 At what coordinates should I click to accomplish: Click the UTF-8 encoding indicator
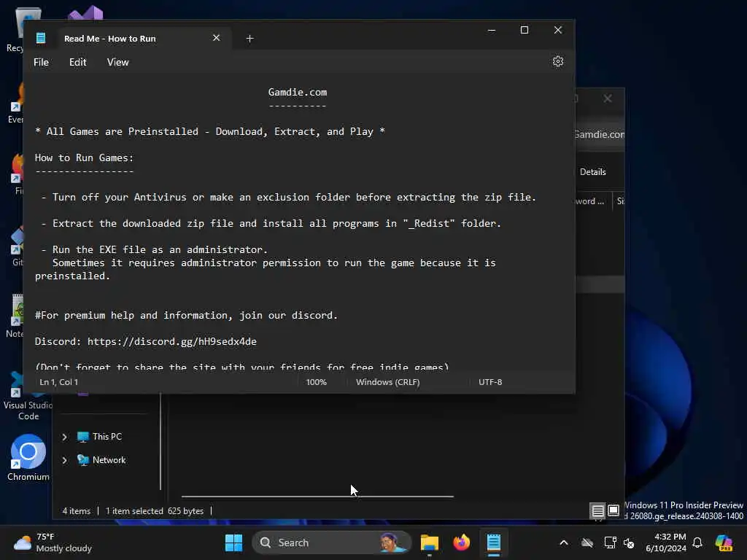(x=490, y=382)
